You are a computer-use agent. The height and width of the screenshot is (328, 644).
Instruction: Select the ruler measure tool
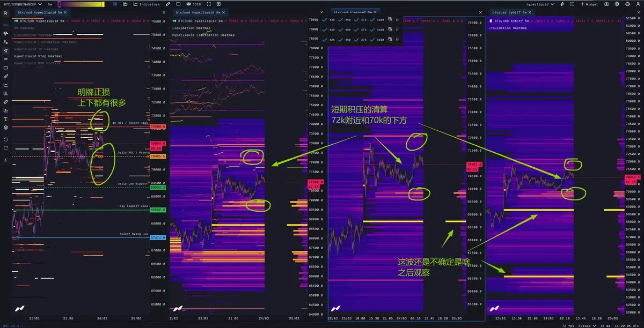pos(6,102)
